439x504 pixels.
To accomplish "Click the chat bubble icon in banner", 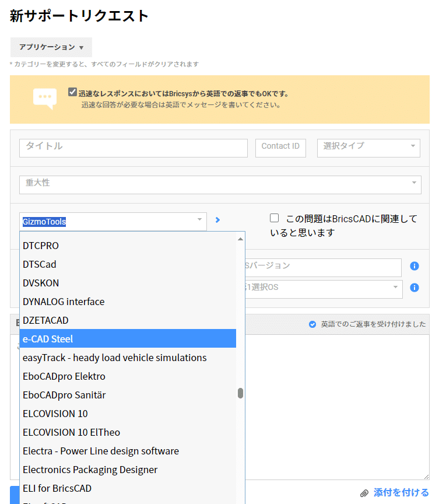I will (x=45, y=99).
